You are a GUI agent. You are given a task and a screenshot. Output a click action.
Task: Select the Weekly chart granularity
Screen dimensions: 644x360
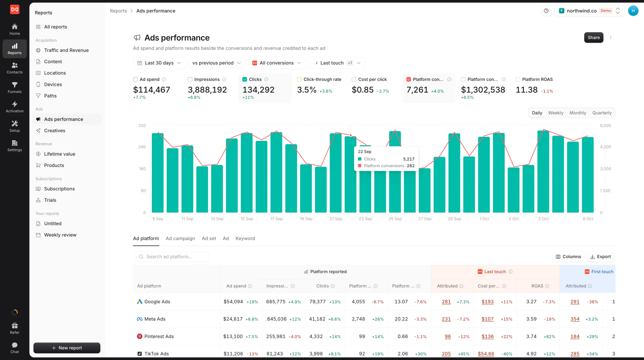(556, 113)
